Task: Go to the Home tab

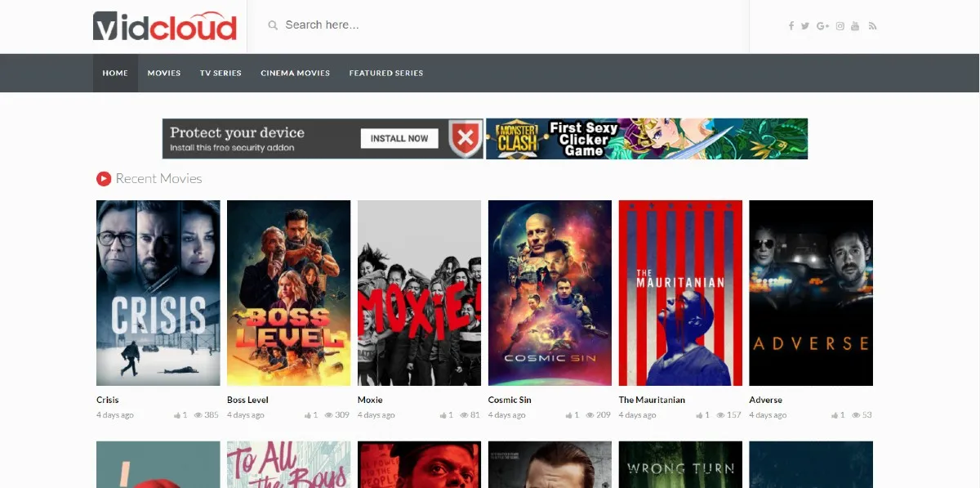Action: (x=115, y=73)
